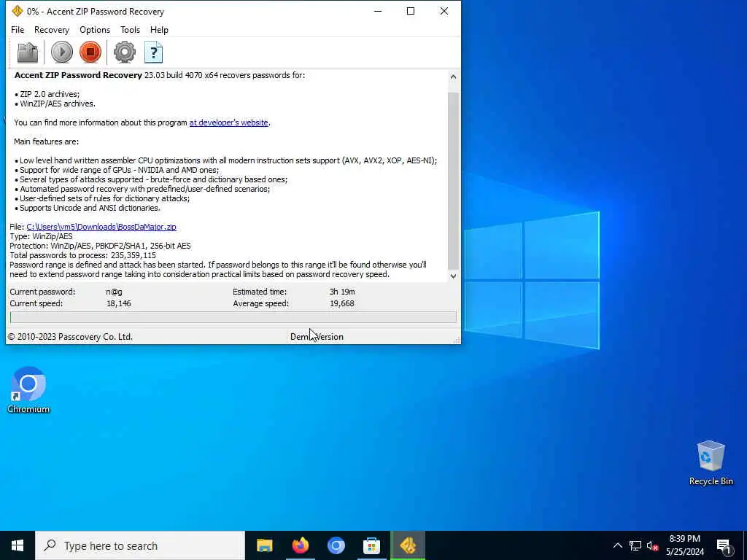Open the Windows Start menu

click(18, 545)
